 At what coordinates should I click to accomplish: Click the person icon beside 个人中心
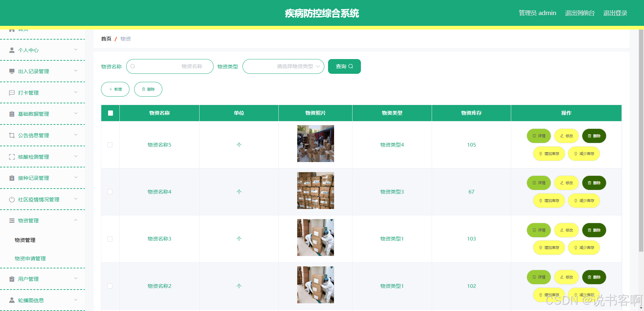pos(12,50)
